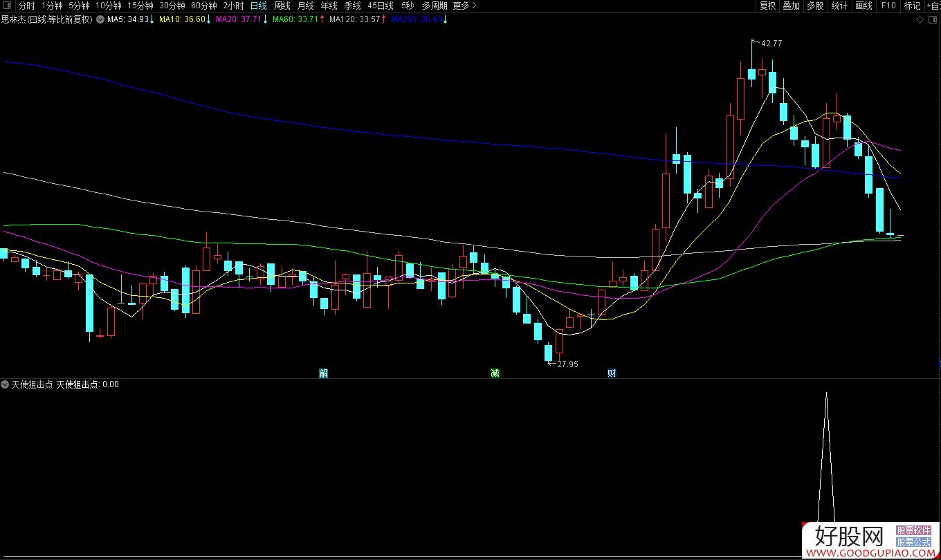Select the 30分钟 period
941x560 pixels.
click(172, 6)
